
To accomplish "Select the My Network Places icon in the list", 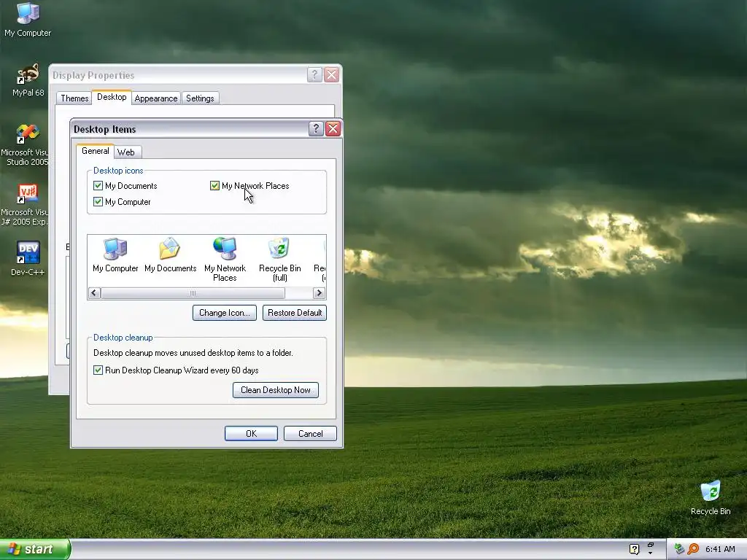I will point(225,260).
